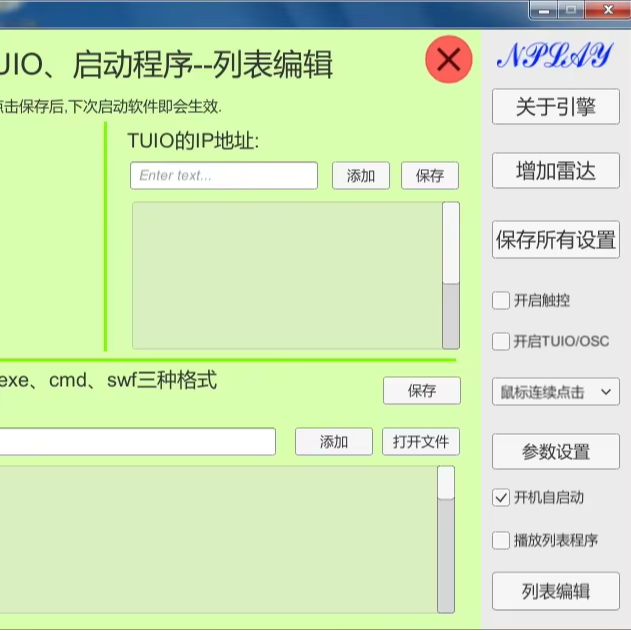The image size is (631, 631).
Task: Open 关于引擎 about engine dialog
Action: 556,107
